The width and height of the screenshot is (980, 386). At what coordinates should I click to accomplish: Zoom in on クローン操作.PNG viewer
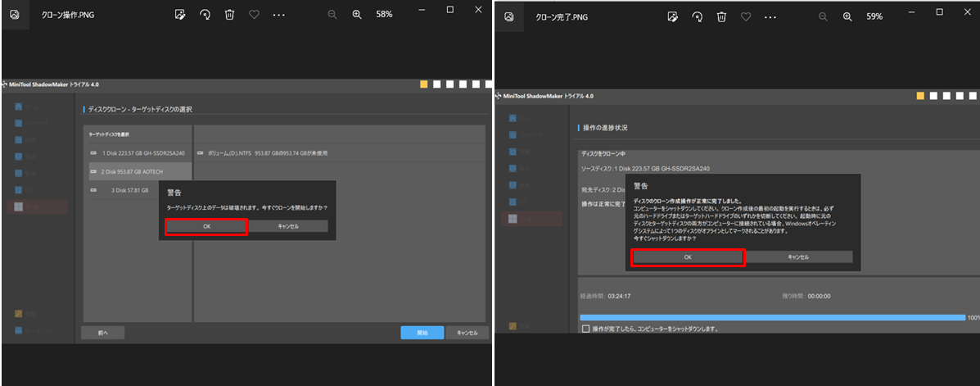(x=357, y=15)
